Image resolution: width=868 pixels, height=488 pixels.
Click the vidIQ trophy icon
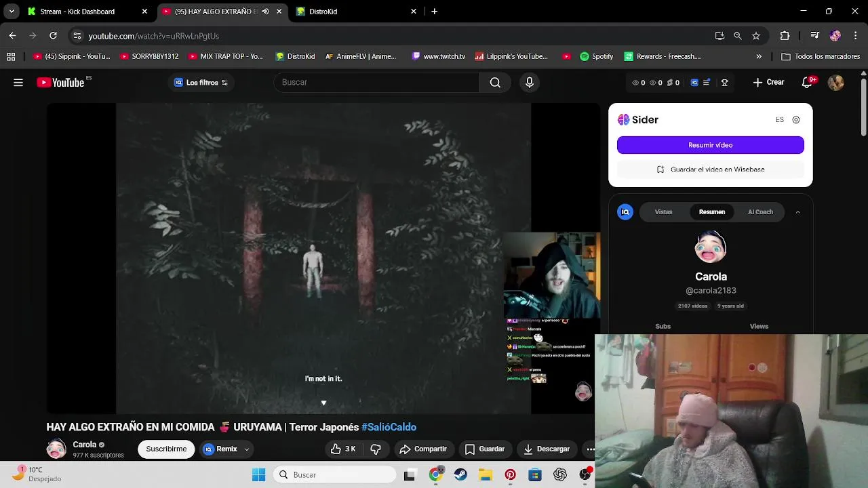pyautogui.click(x=724, y=83)
